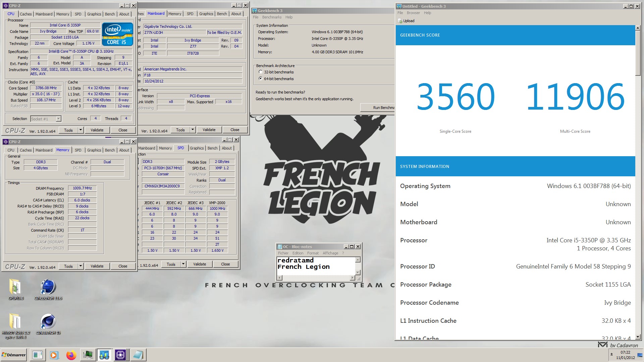Show hidden system tray icons
This screenshot has width=644, height=362.
[611, 355]
